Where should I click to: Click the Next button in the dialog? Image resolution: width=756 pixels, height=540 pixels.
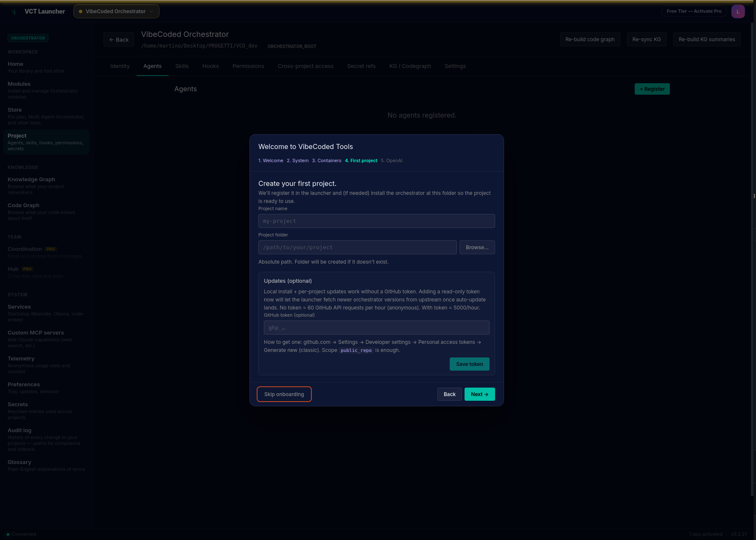point(480,394)
